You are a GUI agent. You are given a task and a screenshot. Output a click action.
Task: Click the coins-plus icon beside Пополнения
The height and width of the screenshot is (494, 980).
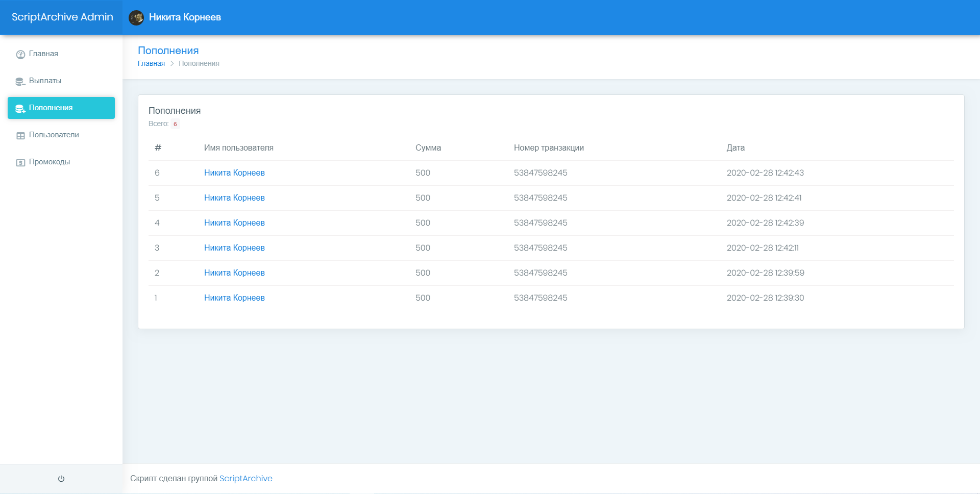[20, 109]
